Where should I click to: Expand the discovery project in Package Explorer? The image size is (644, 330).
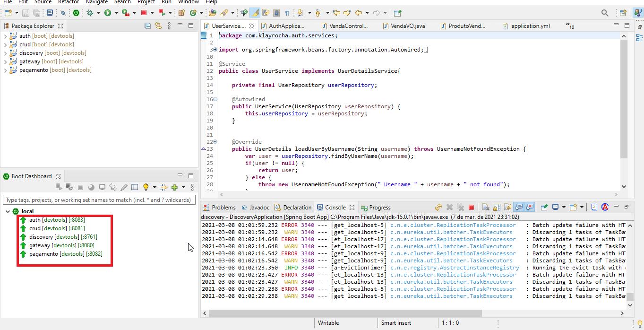[x=5, y=53]
